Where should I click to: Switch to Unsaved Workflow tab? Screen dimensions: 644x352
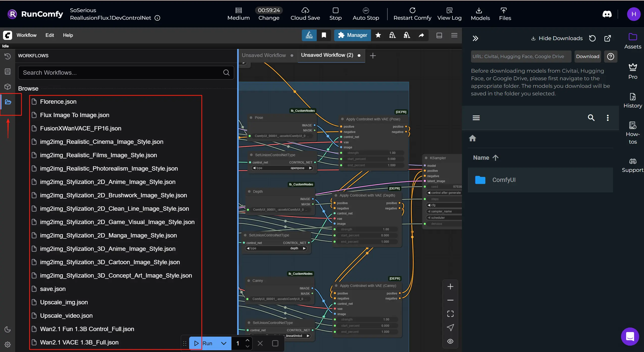click(x=264, y=55)
